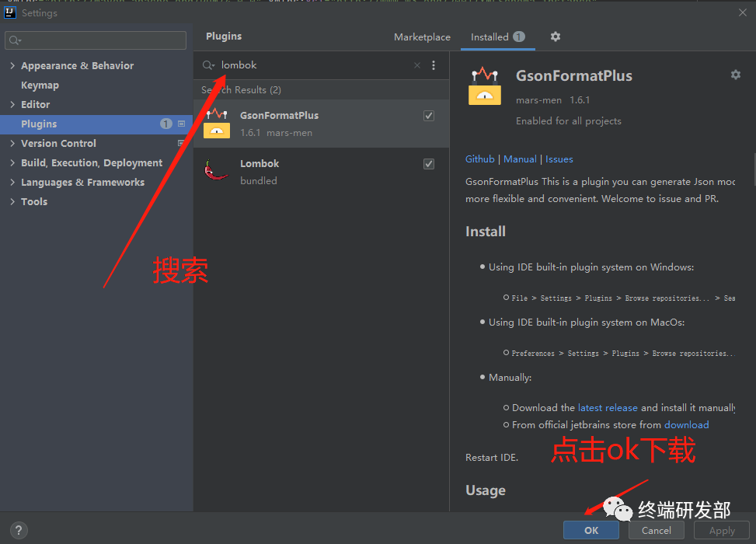Click the mars-men vendor name in details
The height and width of the screenshot is (544, 756).
tap(538, 100)
